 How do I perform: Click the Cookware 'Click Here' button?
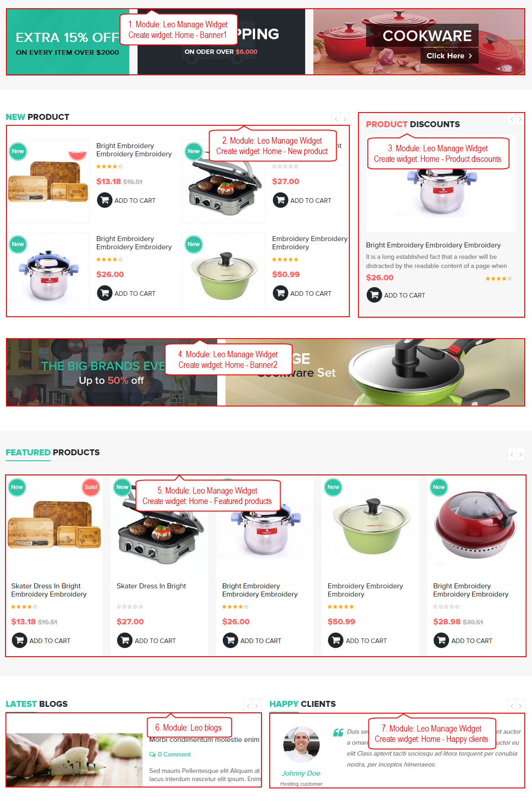coord(449,56)
